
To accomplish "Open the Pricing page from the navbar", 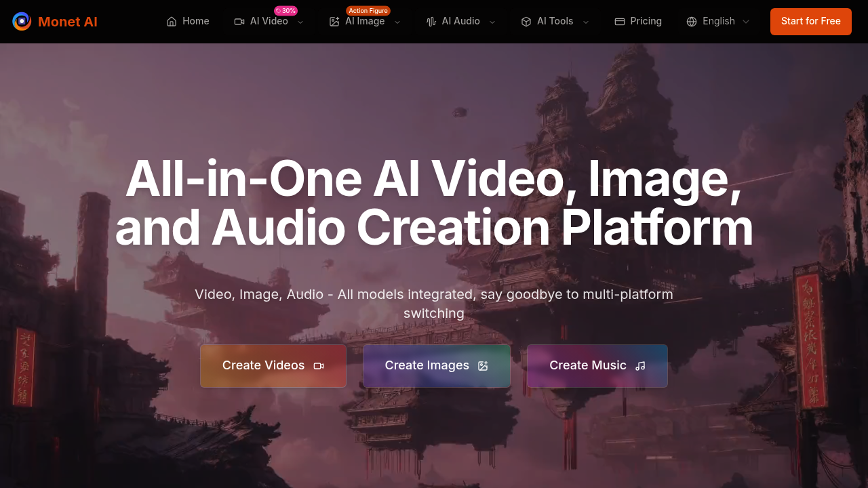I will point(646,21).
